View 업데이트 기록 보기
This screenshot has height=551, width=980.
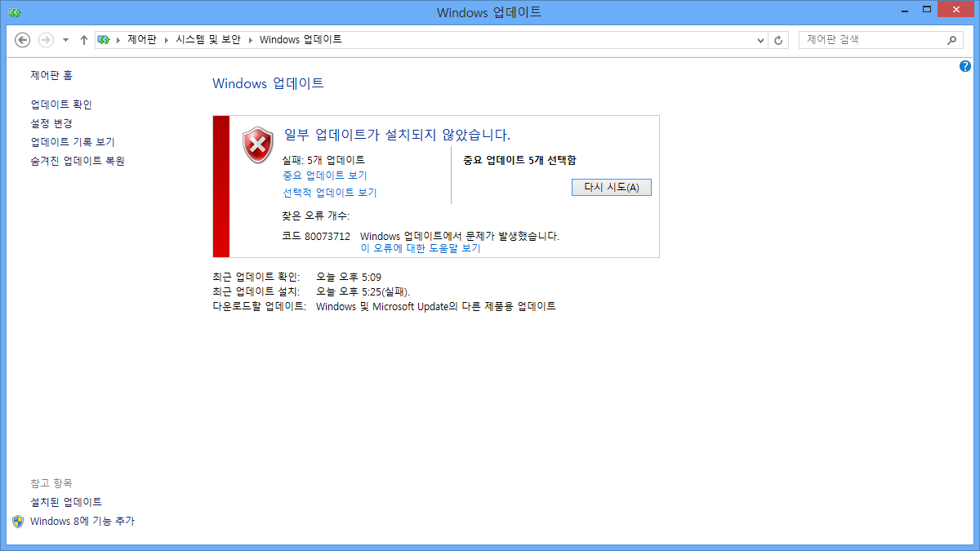click(x=73, y=142)
